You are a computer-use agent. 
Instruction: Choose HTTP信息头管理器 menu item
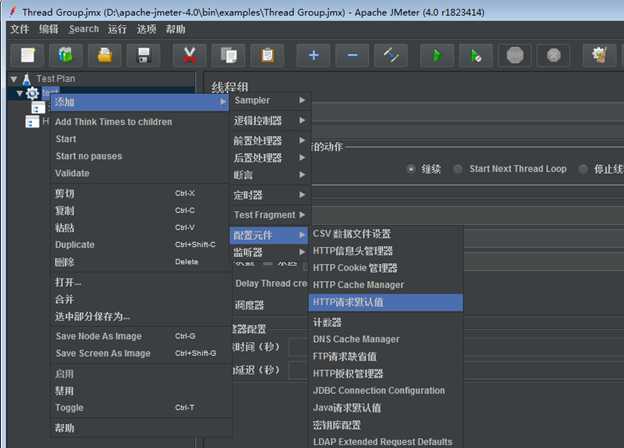pyautogui.click(x=386, y=251)
